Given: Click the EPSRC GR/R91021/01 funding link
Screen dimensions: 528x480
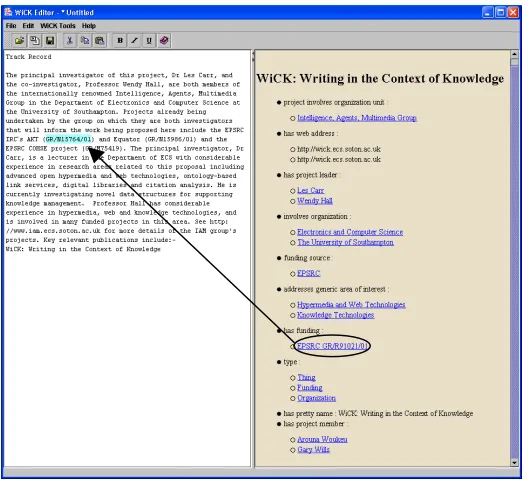Looking at the screenshot, I should pyautogui.click(x=332, y=346).
